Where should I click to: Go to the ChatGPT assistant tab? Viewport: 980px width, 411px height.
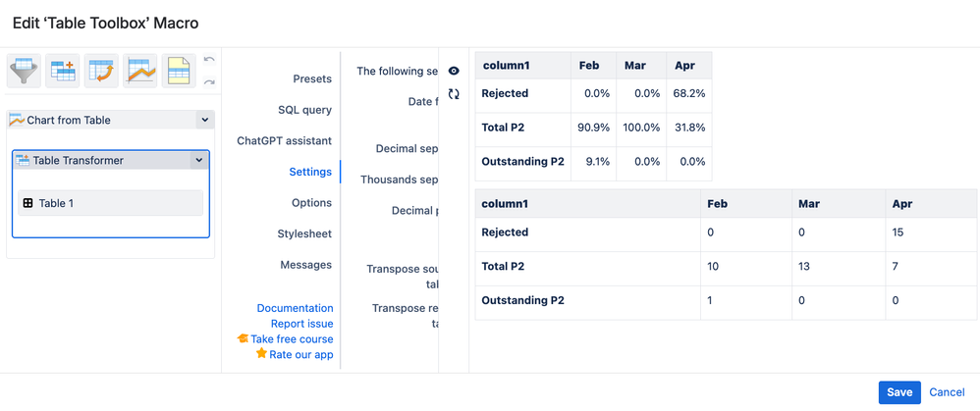(x=285, y=141)
